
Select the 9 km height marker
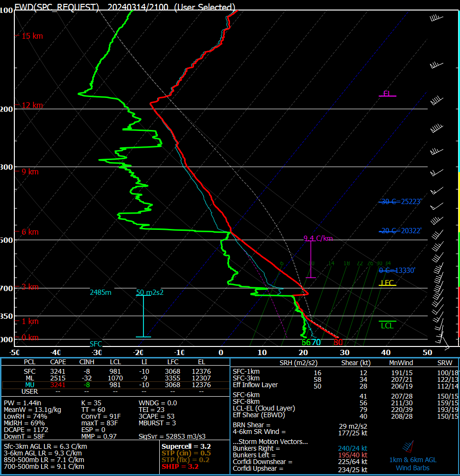click(30, 172)
